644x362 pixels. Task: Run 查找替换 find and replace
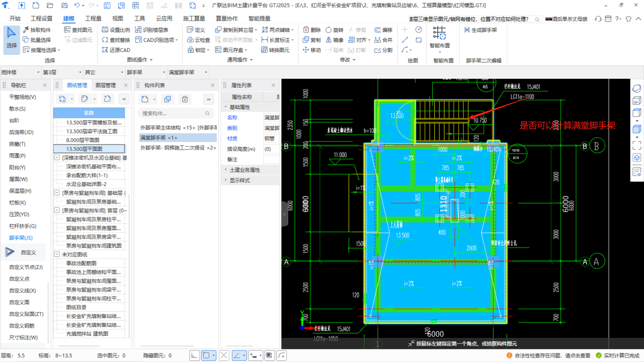tap(116, 40)
